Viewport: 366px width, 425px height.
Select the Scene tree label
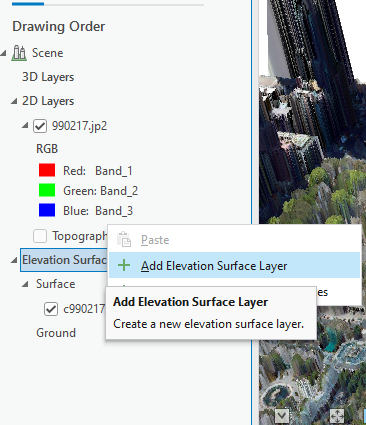coord(47,53)
